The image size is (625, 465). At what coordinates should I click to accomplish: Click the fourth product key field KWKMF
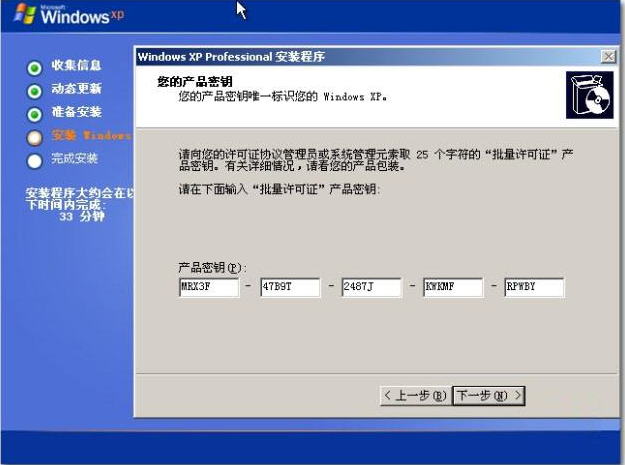point(453,288)
